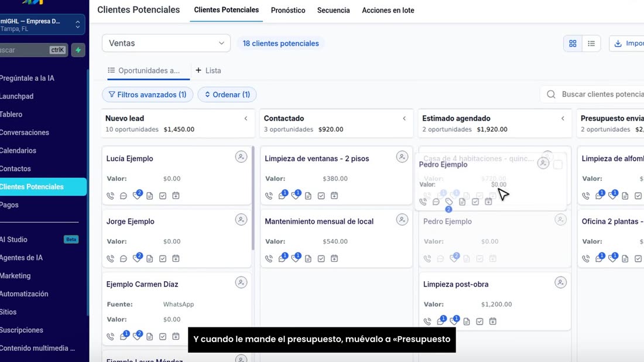Switch to the Pronóstico tab
The width and height of the screenshot is (644, 362).
[288, 11]
